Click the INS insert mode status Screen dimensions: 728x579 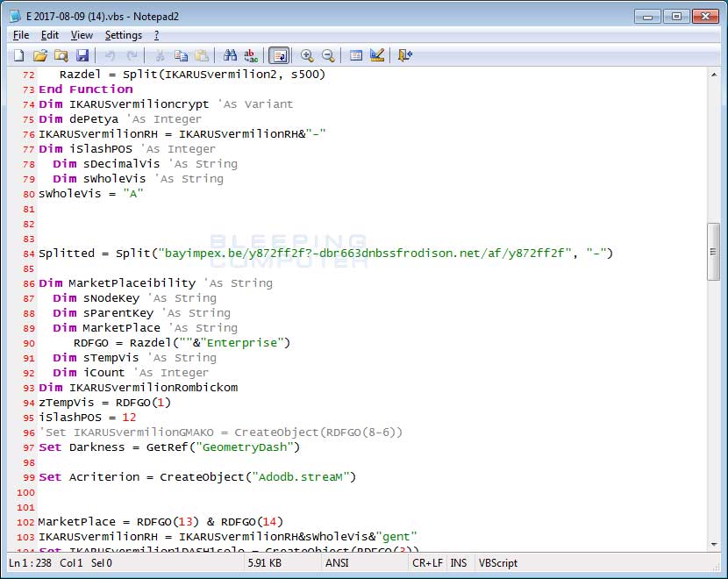click(x=458, y=562)
